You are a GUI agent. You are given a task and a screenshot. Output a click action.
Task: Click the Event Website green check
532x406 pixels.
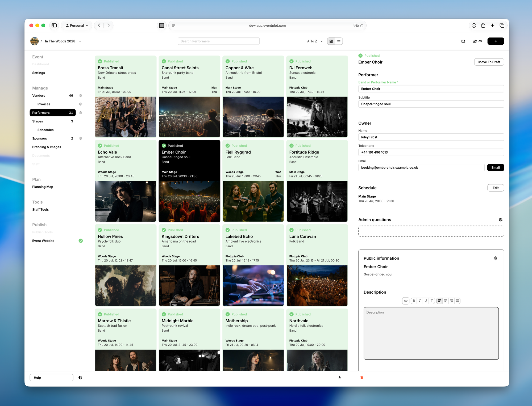(81, 241)
